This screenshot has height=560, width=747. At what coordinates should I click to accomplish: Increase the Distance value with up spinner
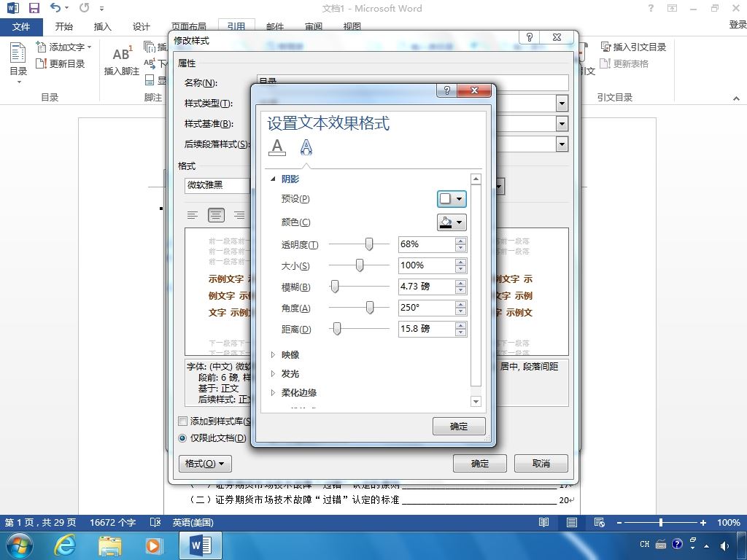[x=461, y=325]
